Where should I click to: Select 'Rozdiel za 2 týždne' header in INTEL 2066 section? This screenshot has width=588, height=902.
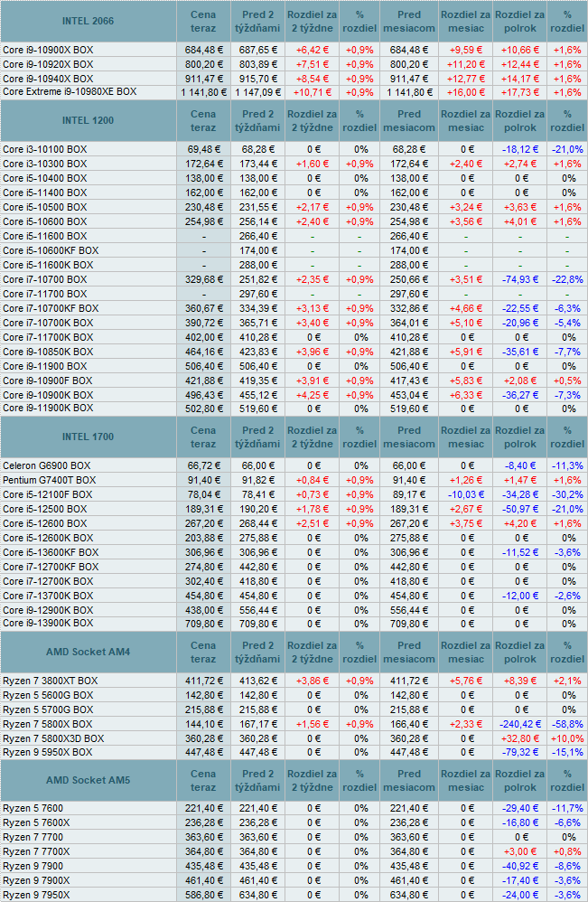(x=313, y=22)
